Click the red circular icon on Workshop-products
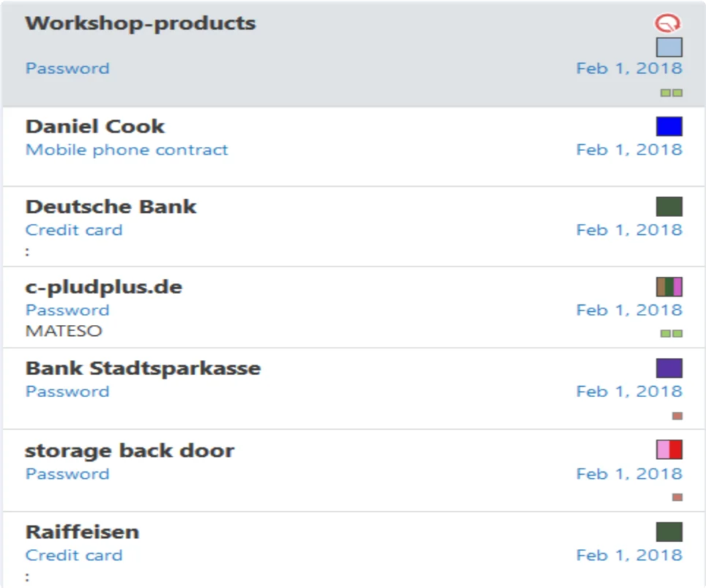The image size is (706, 588). [x=667, y=23]
